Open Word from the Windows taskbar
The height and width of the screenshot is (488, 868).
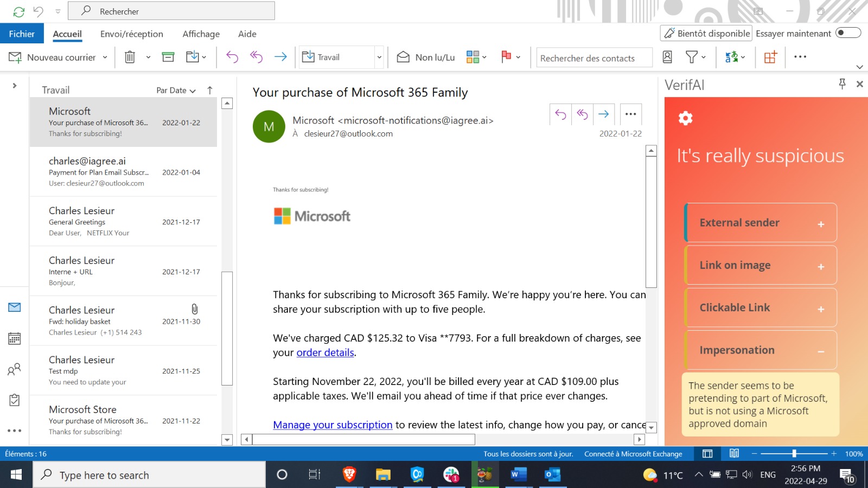point(518,475)
